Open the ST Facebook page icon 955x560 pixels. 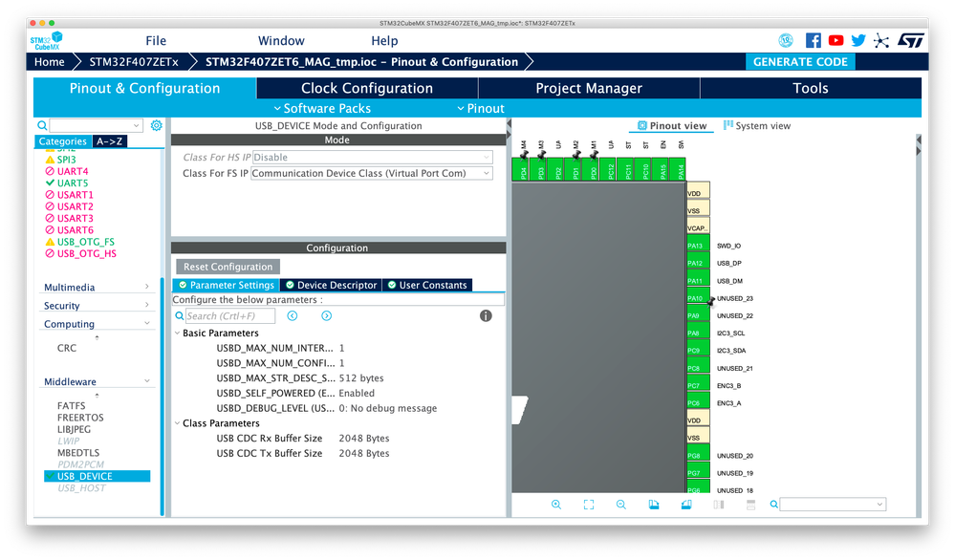814,41
